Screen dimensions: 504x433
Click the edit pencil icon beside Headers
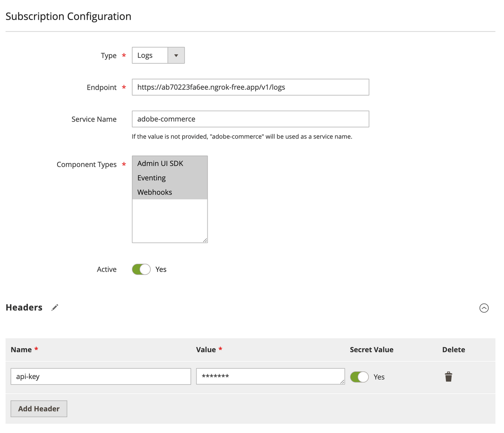(x=55, y=307)
